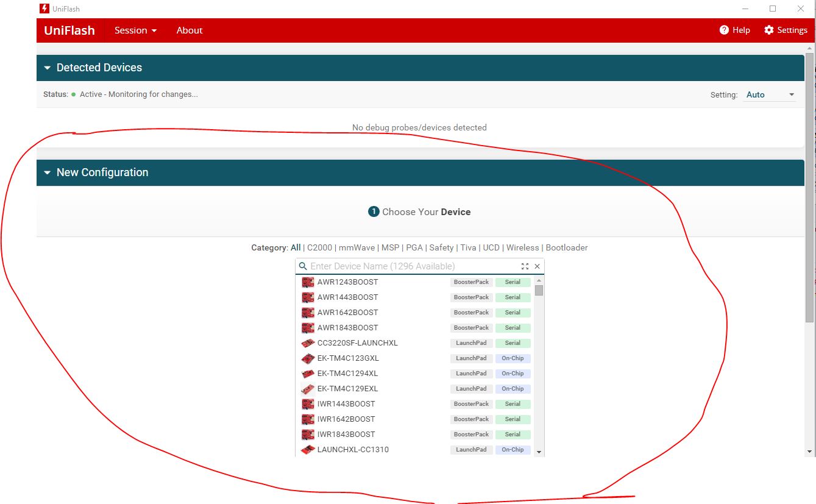The width and height of the screenshot is (816, 504).
Task: Click the IWR1843BOOST board icon
Action: tap(308, 435)
